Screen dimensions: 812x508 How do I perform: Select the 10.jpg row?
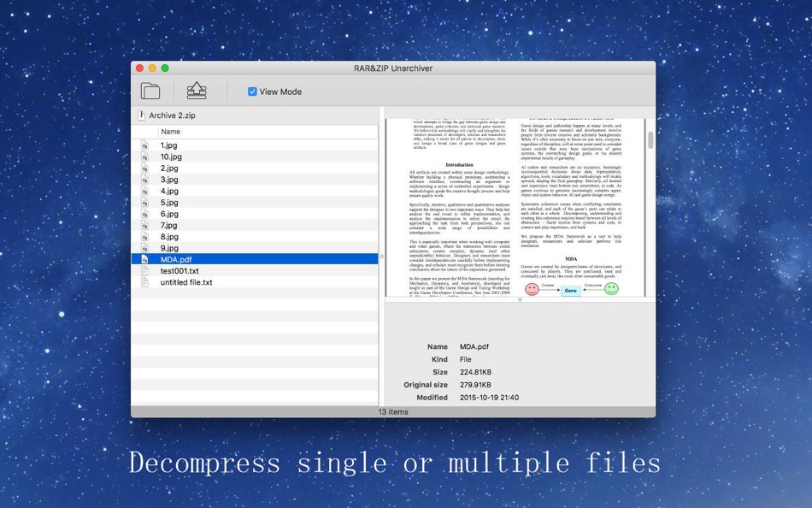[x=255, y=157]
